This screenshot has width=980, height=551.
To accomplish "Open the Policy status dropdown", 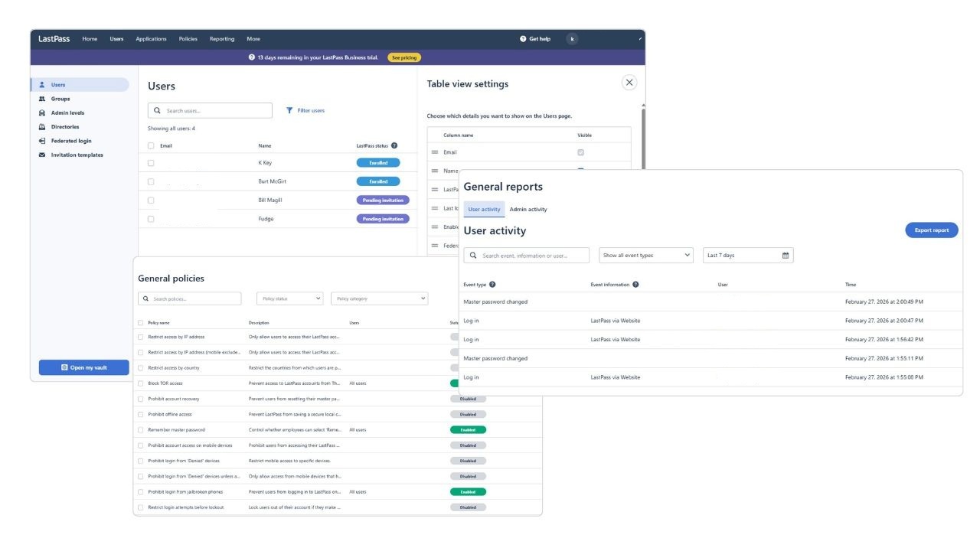I will (x=289, y=298).
